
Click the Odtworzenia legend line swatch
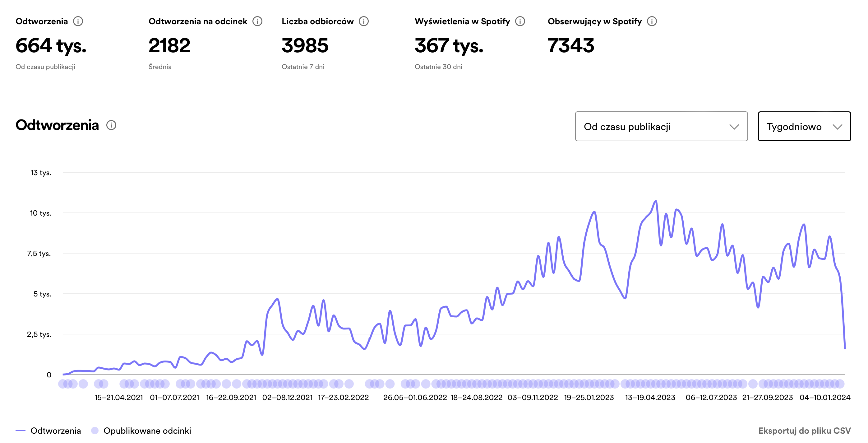[x=21, y=431]
